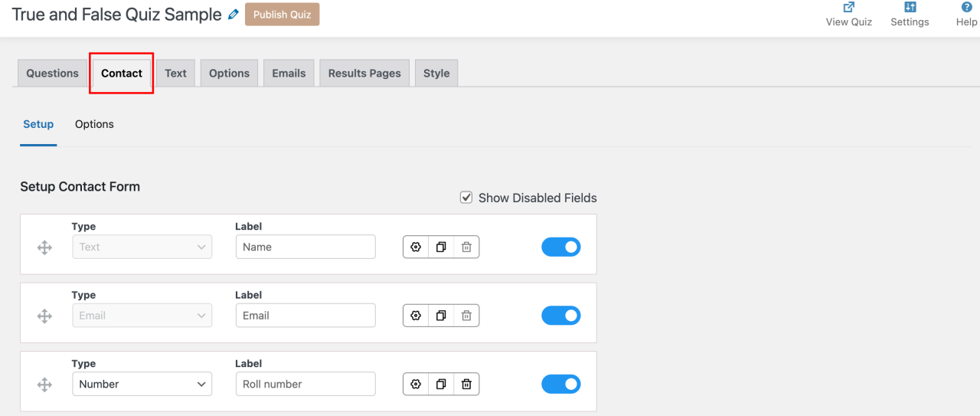
Task: Delete the Email field with trash icon
Action: tap(466, 316)
